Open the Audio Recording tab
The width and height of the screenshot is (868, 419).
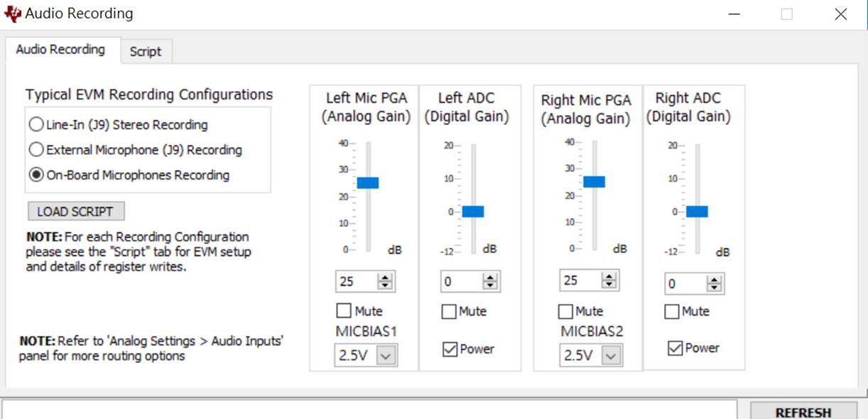(60, 50)
